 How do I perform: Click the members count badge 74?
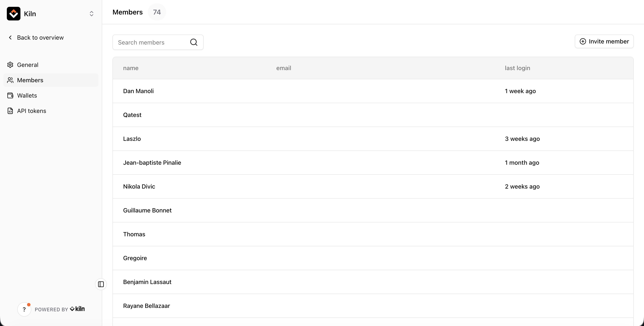click(x=157, y=12)
